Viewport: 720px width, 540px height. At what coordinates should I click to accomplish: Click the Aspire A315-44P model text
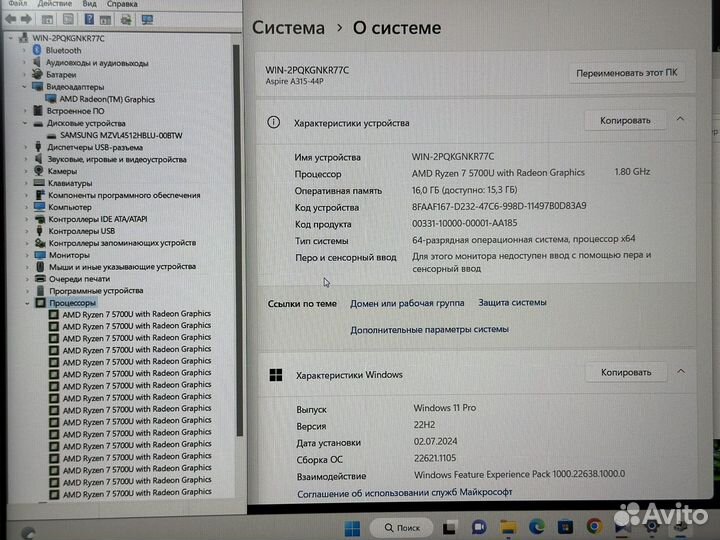[294, 81]
